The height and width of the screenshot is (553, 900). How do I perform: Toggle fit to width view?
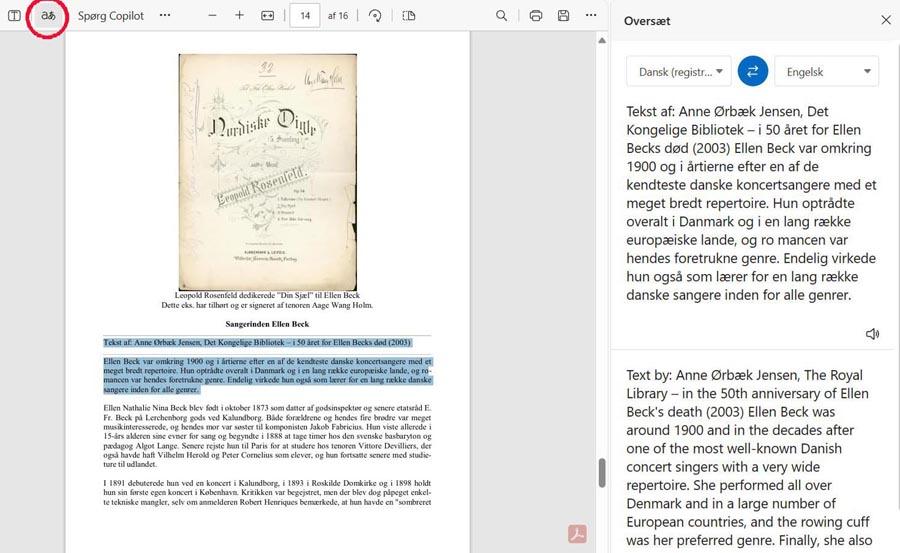coord(267,16)
